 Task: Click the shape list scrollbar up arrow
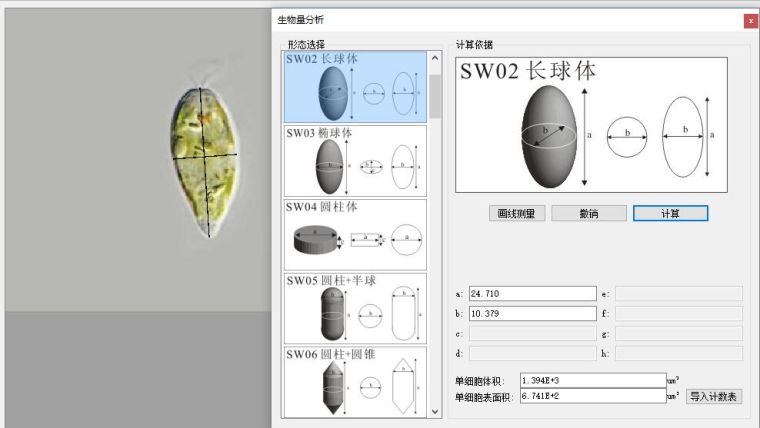tap(435, 58)
